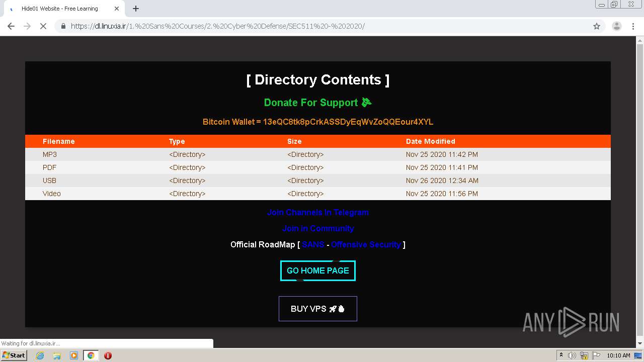Click the BUY VPS button

(318, 309)
